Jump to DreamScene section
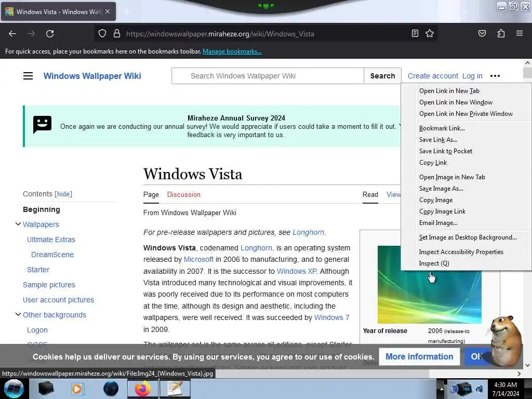532x399 pixels. [x=52, y=255]
